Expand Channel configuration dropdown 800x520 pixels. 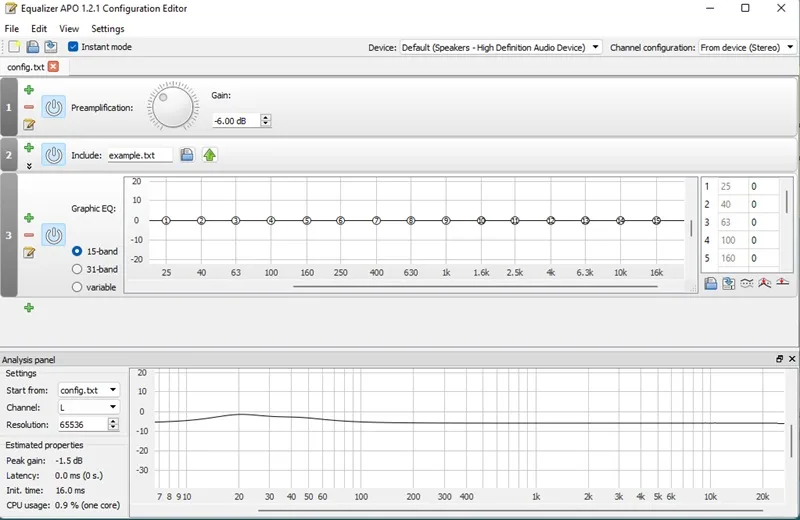pyautogui.click(x=747, y=47)
